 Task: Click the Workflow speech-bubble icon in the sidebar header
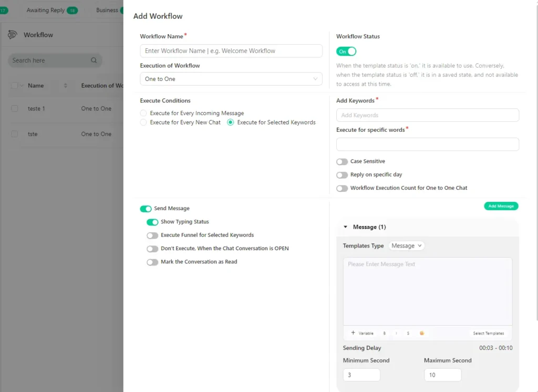(13, 35)
